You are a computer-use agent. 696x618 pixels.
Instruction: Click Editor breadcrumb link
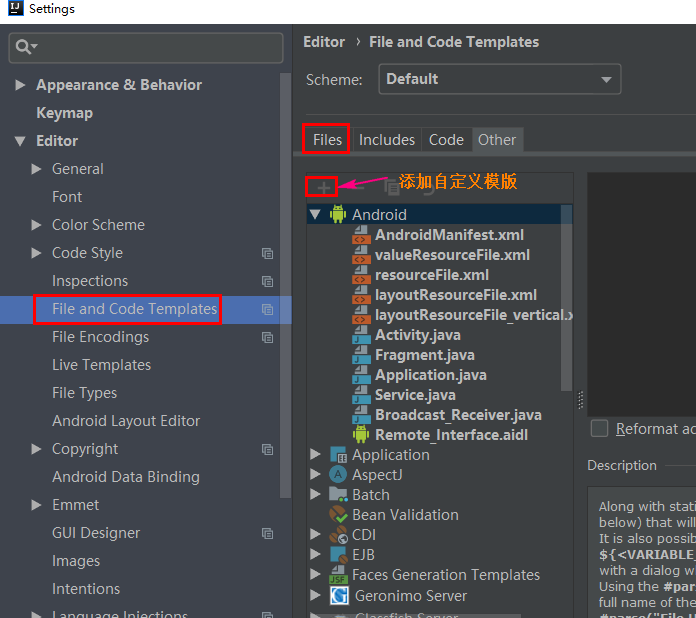pyautogui.click(x=324, y=42)
